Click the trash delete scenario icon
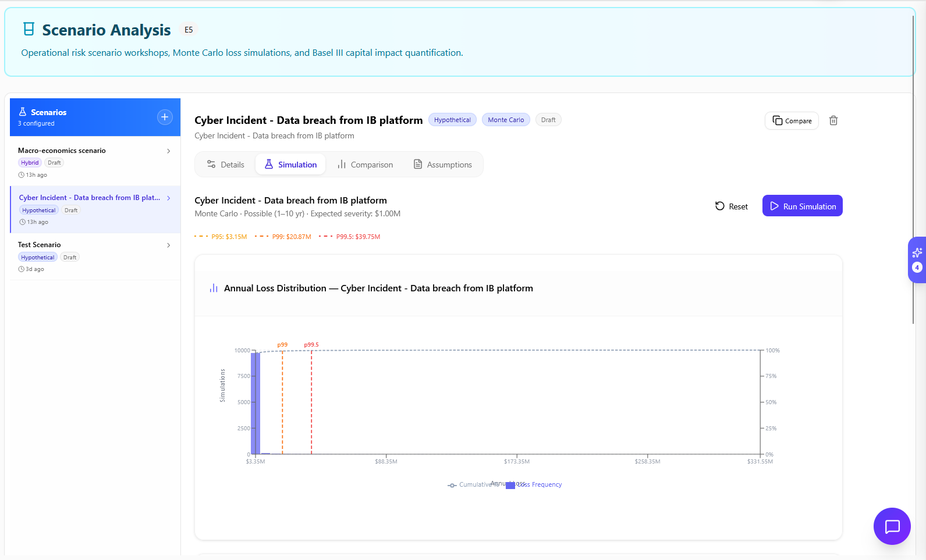 coord(833,120)
